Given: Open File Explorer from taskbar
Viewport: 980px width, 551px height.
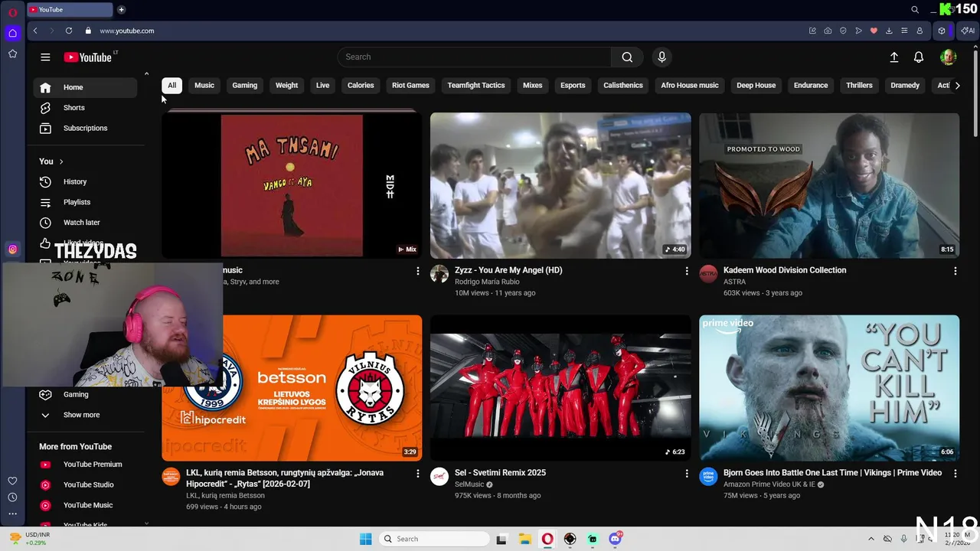Looking at the screenshot, I should (524, 539).
